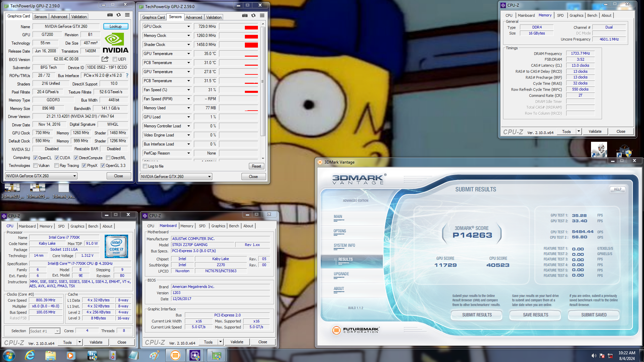Toggle Vulkan checkbox
644x362 pixels.
(x=35, y=166)
